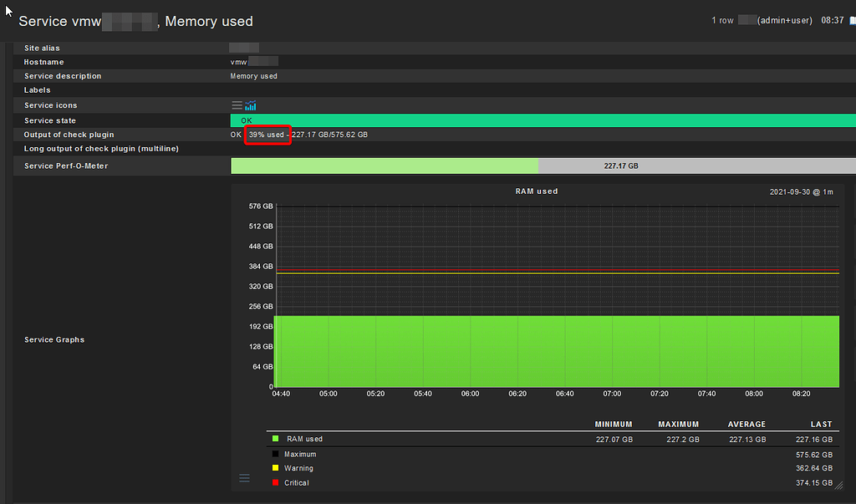This screenshot has width=856, height=504.
Task: Click the RAM used green legend swatch
Action: (275, 438)
